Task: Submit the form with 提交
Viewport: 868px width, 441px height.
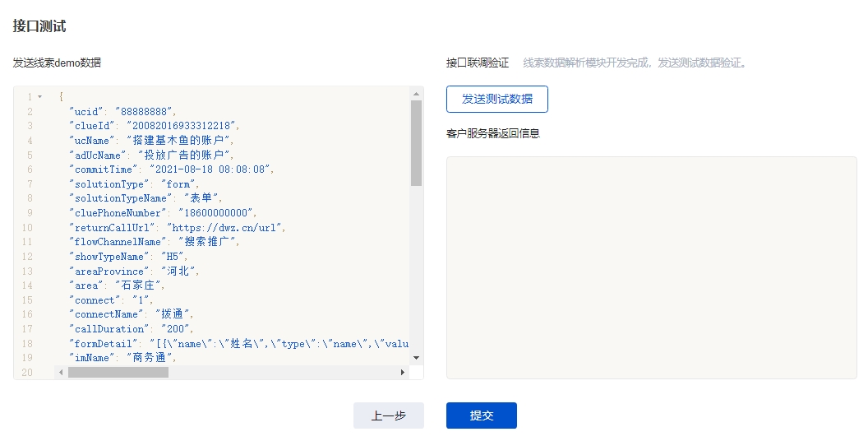Action: [x=481, y=415]
